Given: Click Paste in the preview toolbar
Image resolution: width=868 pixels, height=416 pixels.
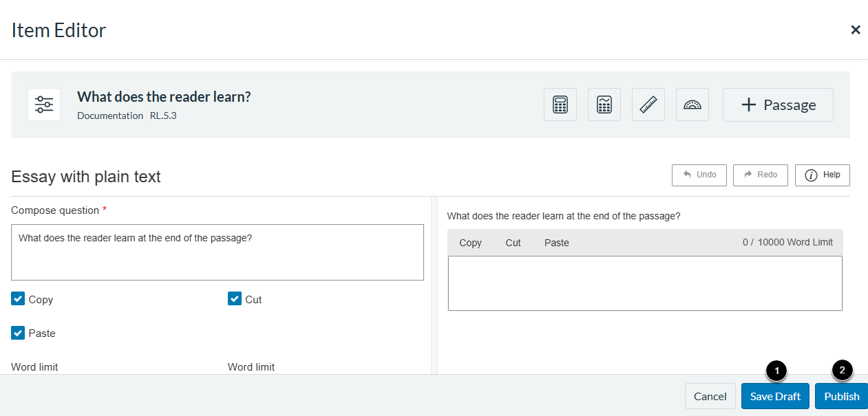Looking at the screenshot, I should (x=556, y=243).
